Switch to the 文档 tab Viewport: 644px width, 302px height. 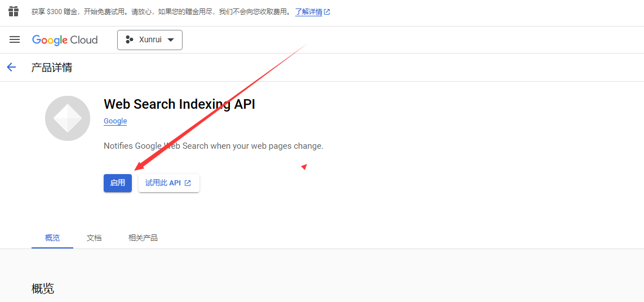tap(94, 238)
